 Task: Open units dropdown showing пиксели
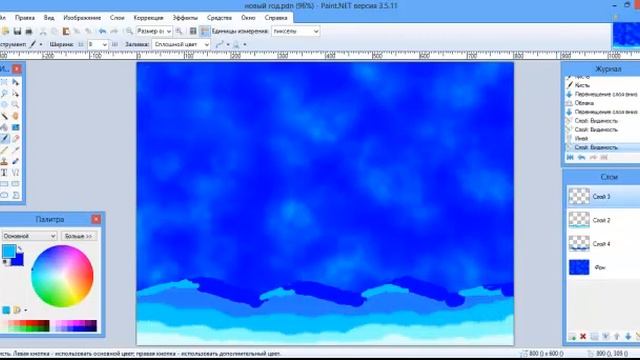(x=296, y=31)
